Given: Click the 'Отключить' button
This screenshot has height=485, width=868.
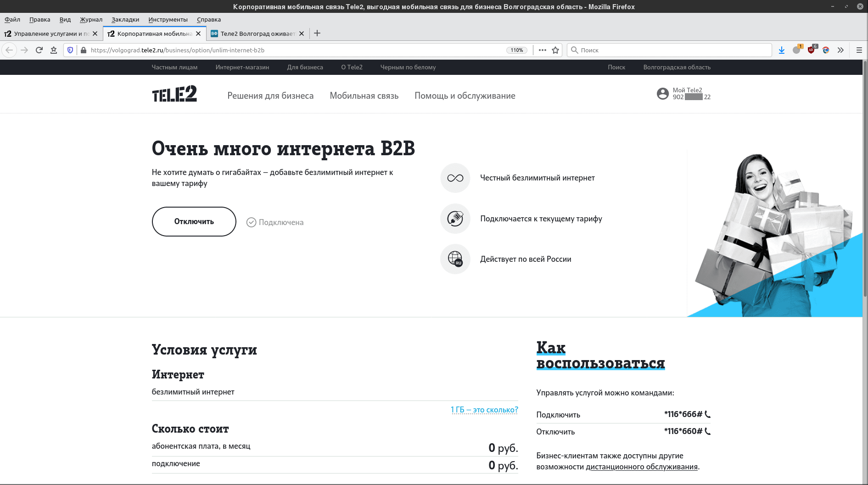Looking at the screenshot, I should (x=194, y=221).
